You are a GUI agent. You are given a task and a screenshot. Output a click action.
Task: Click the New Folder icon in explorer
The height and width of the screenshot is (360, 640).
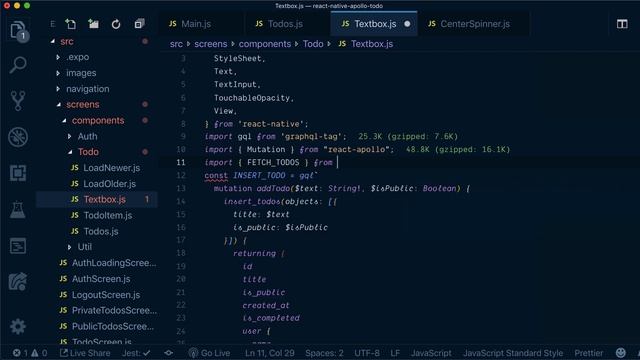pos(93,24)
